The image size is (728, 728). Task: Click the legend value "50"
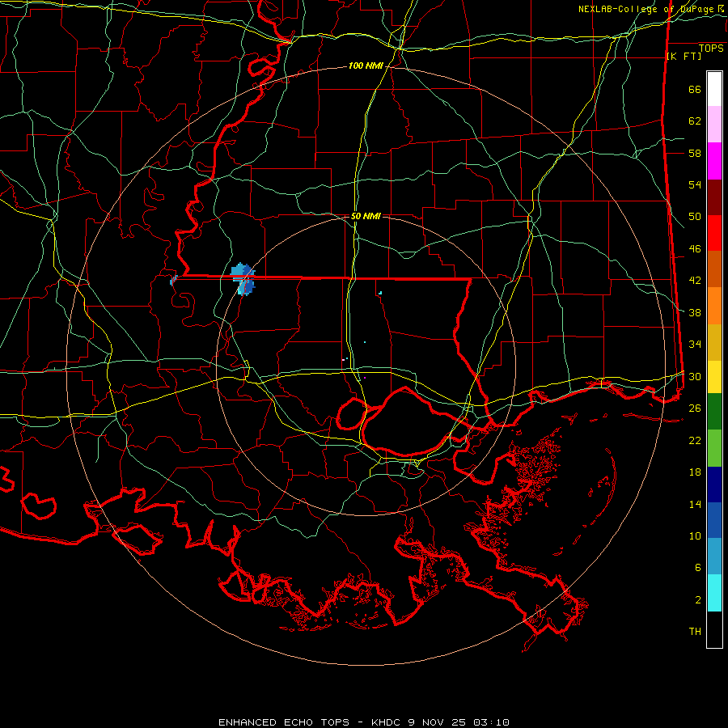coord(695,217)
